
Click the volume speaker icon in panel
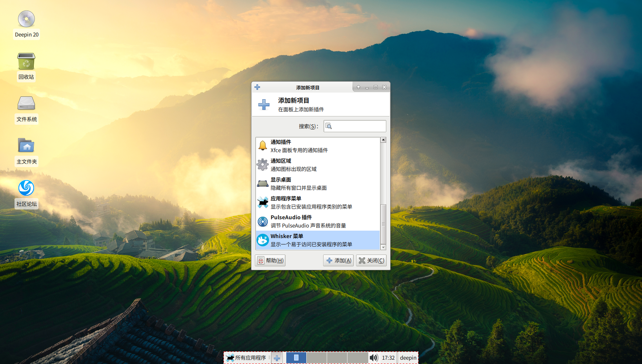click(374, 358)
